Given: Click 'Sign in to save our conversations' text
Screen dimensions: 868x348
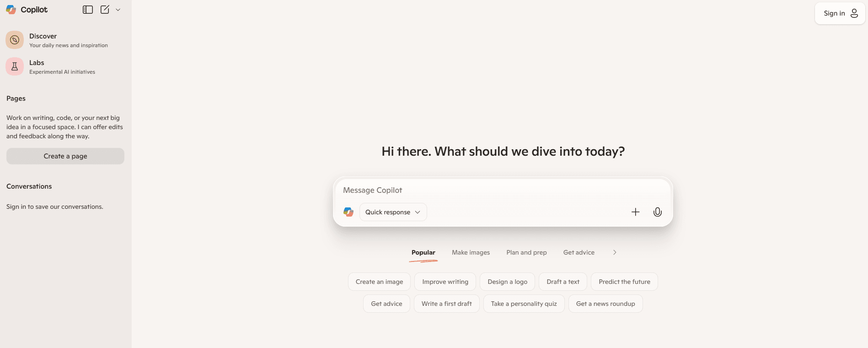Looking at the screenshot, I should click(x=55, y=207).
